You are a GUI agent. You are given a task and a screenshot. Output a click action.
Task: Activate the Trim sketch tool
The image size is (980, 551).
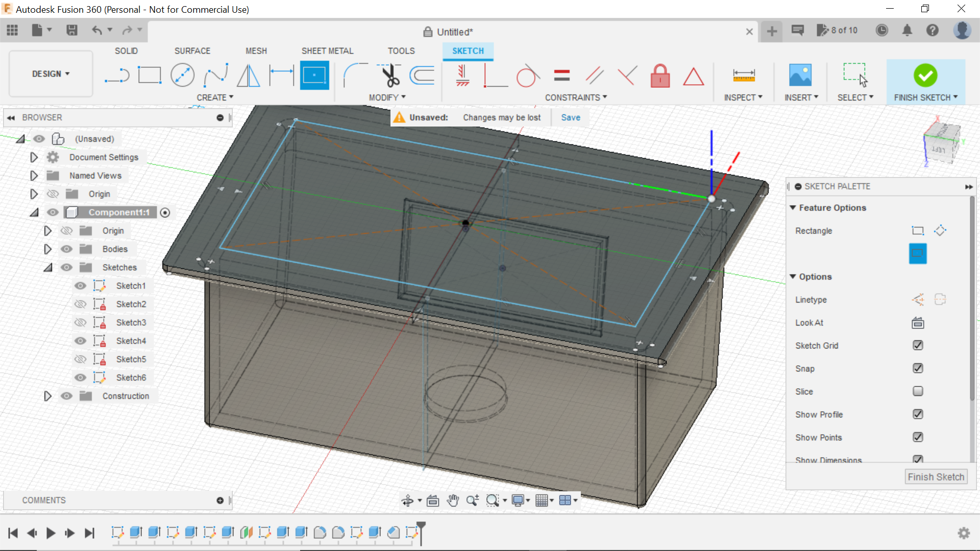(389, 74)
